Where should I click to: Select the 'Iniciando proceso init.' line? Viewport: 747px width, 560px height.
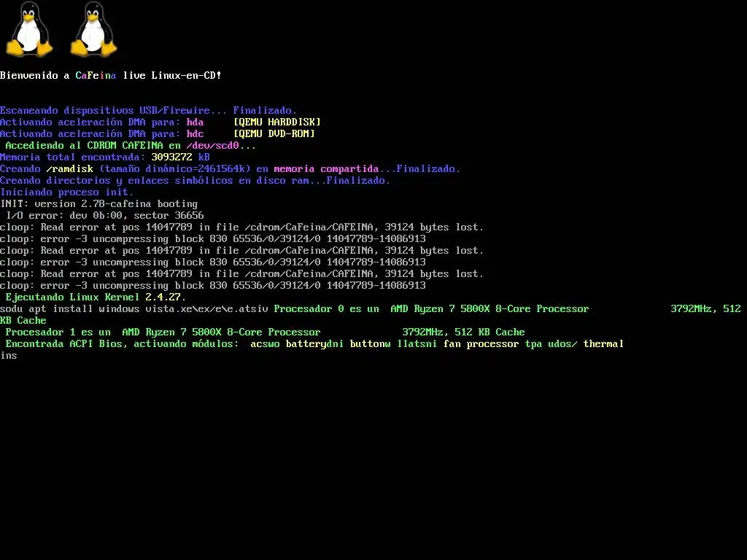click(66, 192)
